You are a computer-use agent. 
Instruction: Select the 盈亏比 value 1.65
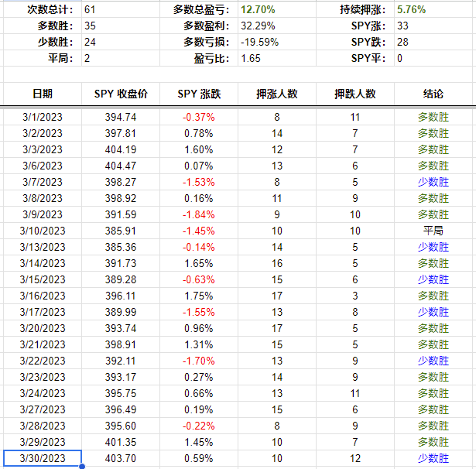[x=277, y=58]
